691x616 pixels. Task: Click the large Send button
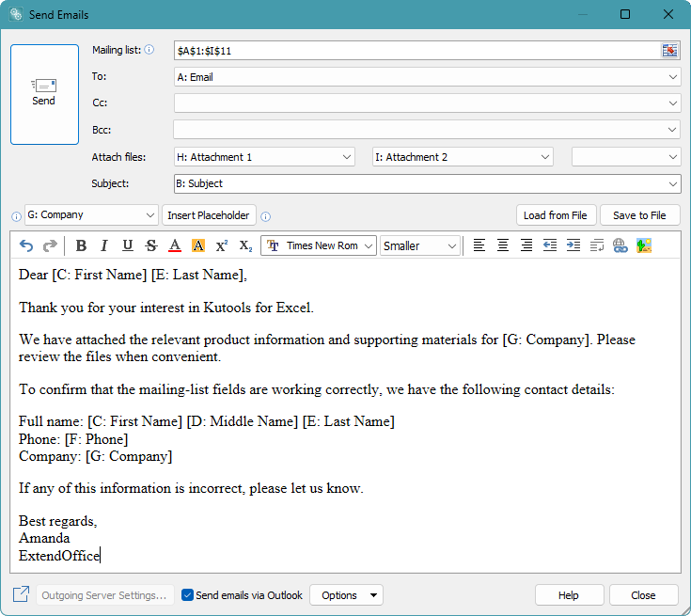(x=44, y=94)
